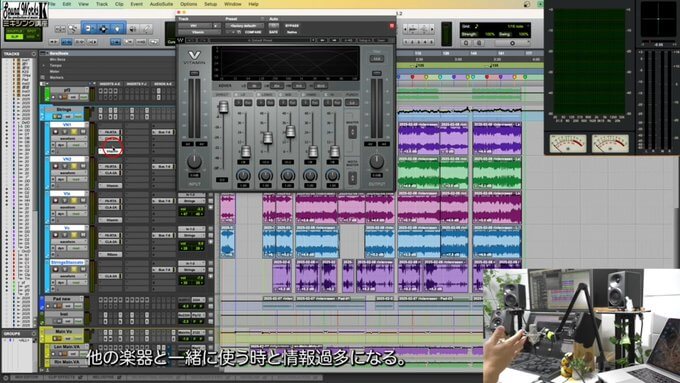The width and height of the screenshot is (680, 383).
Task: Click the StringsStaccato track name
Action: (x=68, y=262)
